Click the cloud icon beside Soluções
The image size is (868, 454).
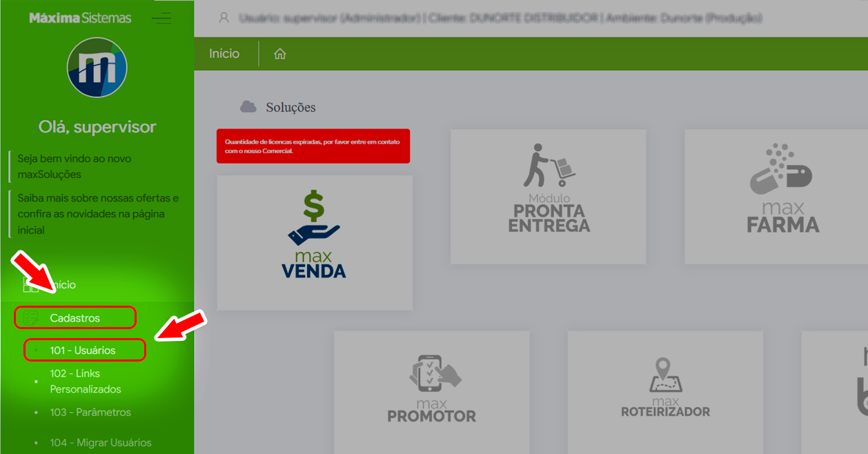pyautogui.click(x=248, y=107)
